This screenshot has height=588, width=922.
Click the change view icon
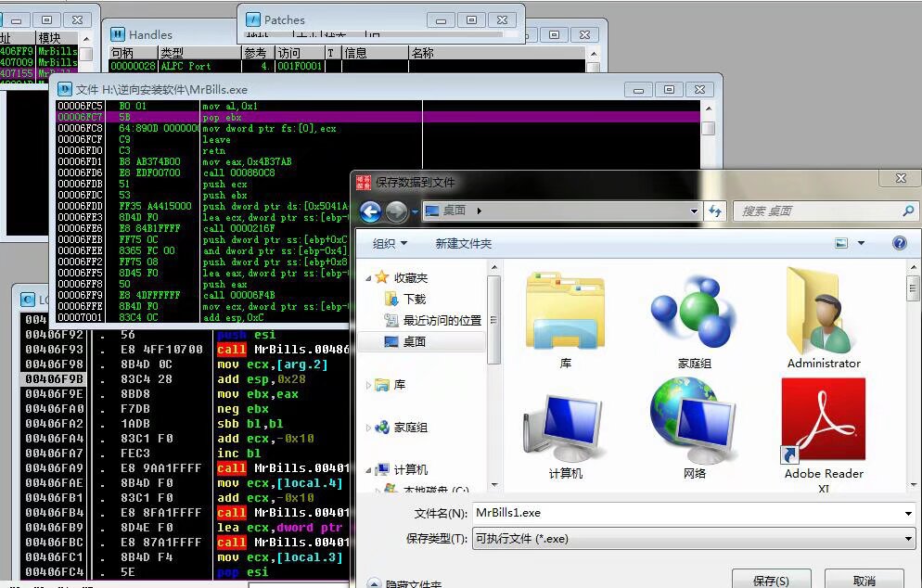point(841,243)
